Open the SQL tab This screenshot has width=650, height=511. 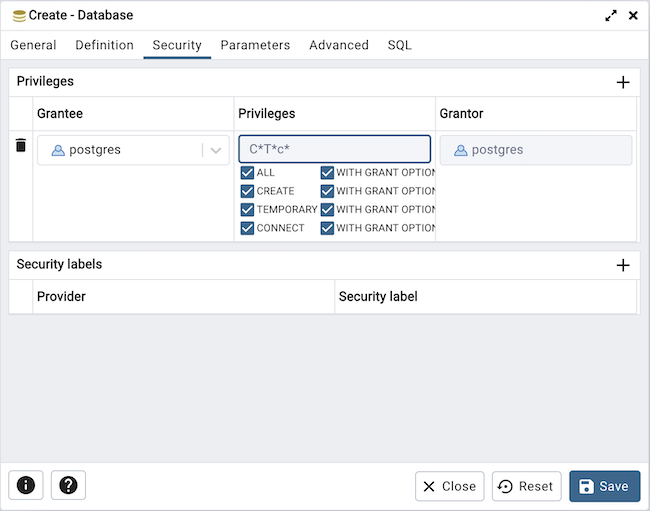pos(399,45)
